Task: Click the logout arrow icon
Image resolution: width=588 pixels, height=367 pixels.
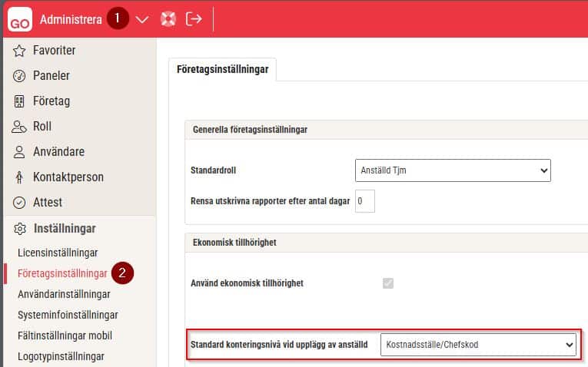Action: (x=194, y=18)
